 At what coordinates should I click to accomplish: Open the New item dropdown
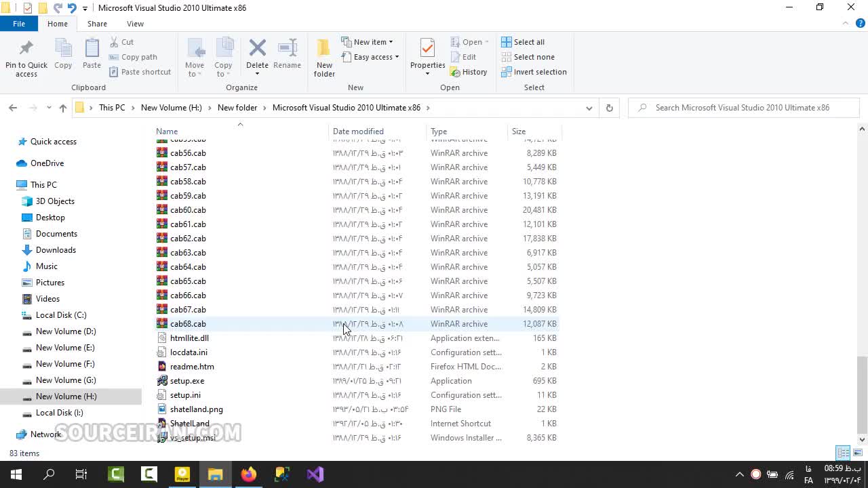(367, 42)
